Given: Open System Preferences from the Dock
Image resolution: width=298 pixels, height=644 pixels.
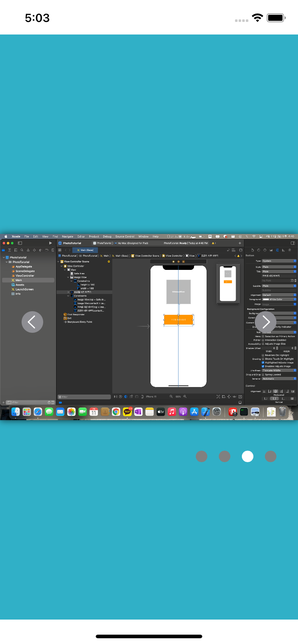Looking at the screenshot, I should point(217,412).
